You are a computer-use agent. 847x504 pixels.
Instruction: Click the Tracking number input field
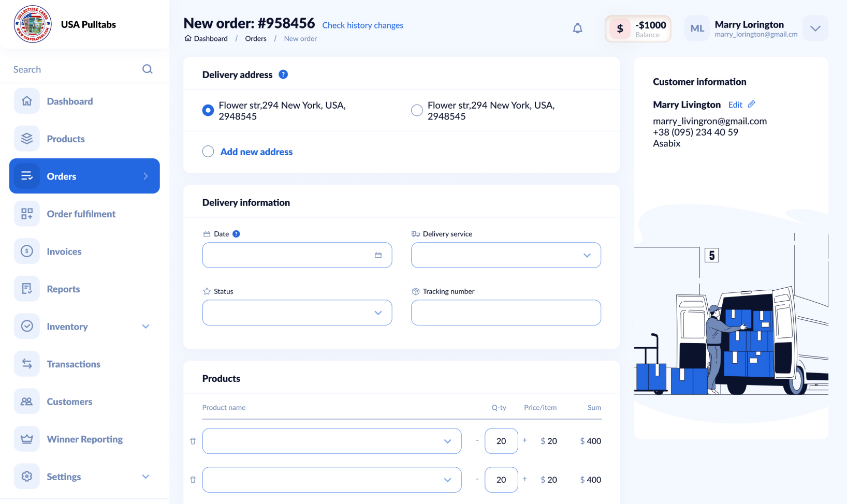(x=506, y=313)
